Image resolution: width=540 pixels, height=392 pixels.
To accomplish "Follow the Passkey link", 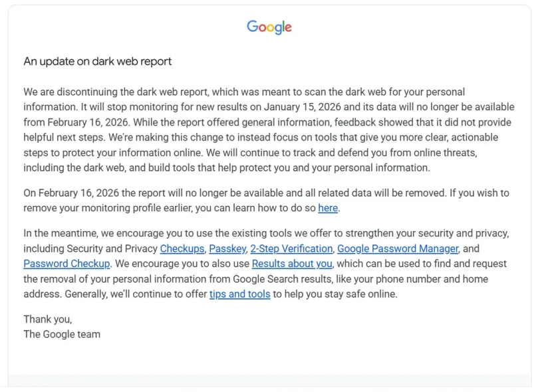I will (x=227, y=248).
